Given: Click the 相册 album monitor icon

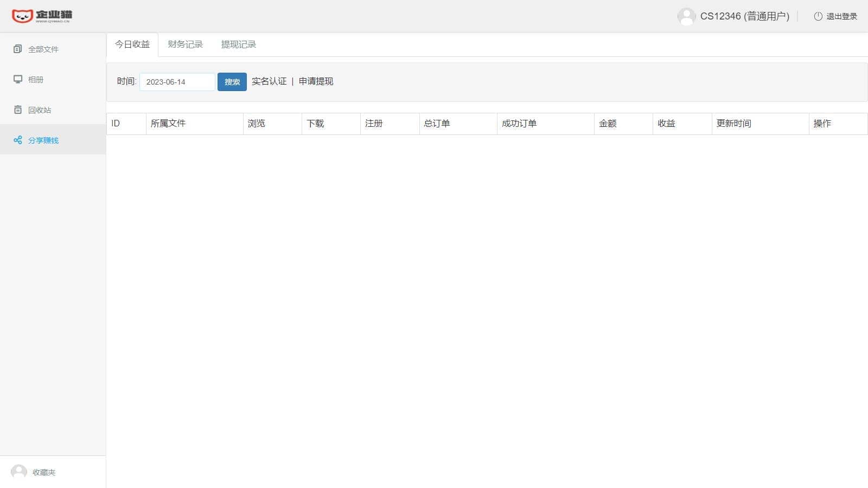Looking at the screenshot, I should coord(18,80).
